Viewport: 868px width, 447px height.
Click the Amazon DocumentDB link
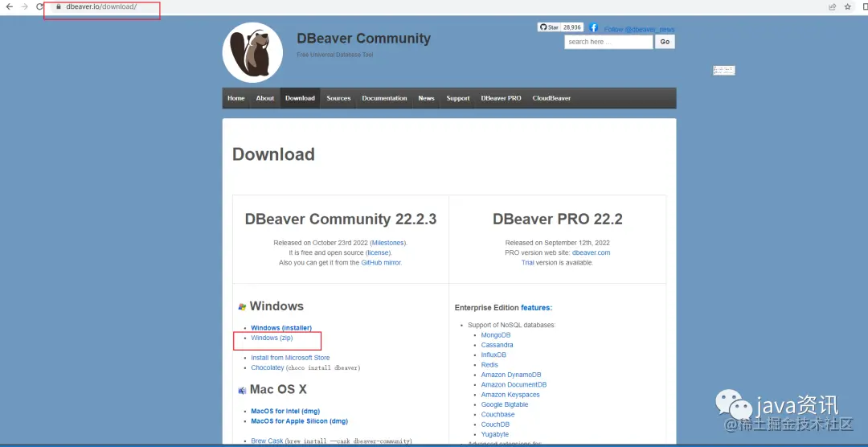click(514, 384)
